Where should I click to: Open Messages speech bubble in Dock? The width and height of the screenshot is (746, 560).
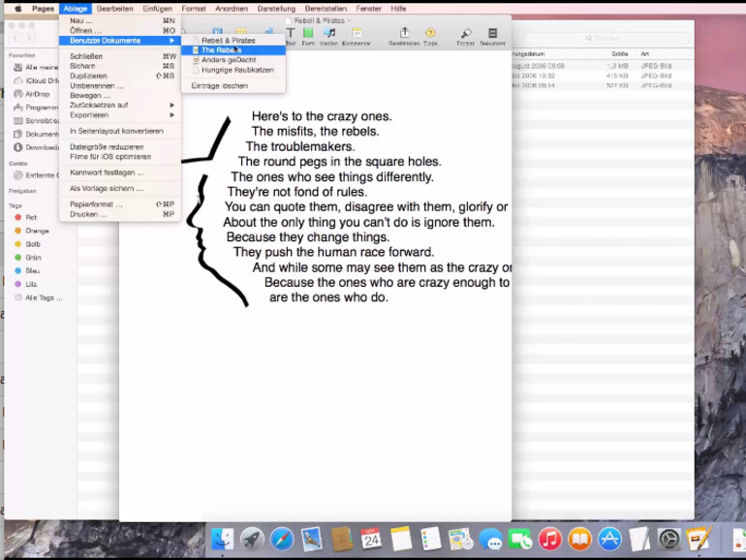pos(490,539)
